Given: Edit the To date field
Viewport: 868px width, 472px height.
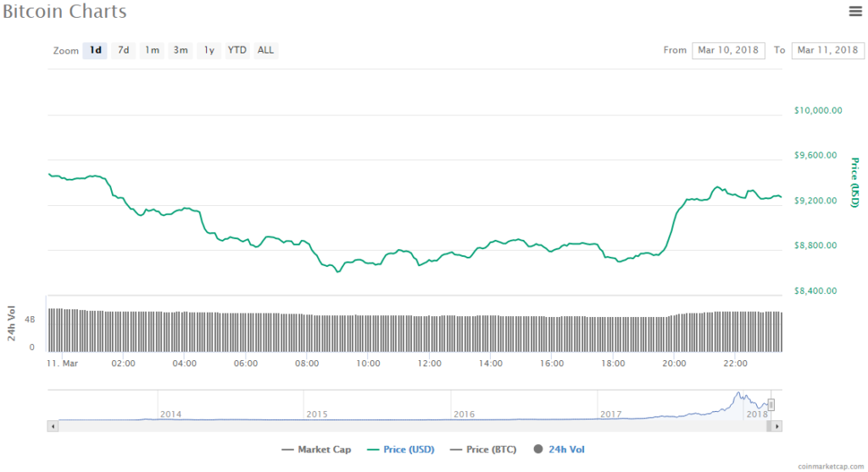Looking at the screenshot, I should tap(827, 50).
